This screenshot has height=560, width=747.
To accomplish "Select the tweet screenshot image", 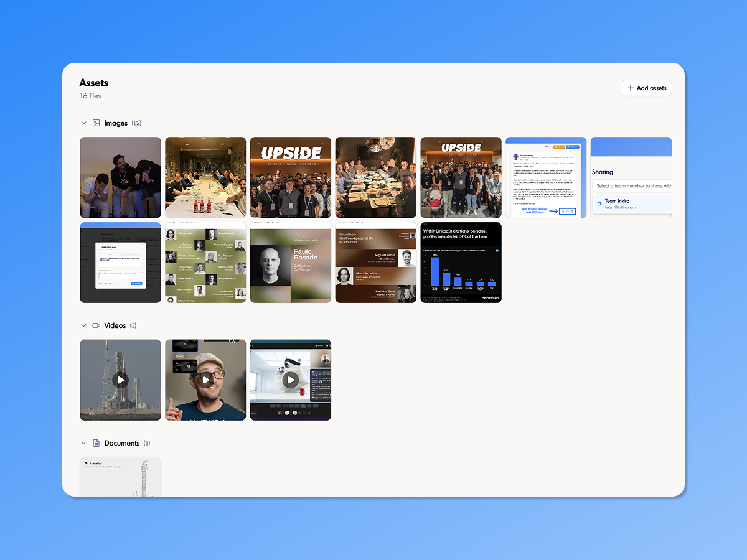I will [x=546, y=177].
